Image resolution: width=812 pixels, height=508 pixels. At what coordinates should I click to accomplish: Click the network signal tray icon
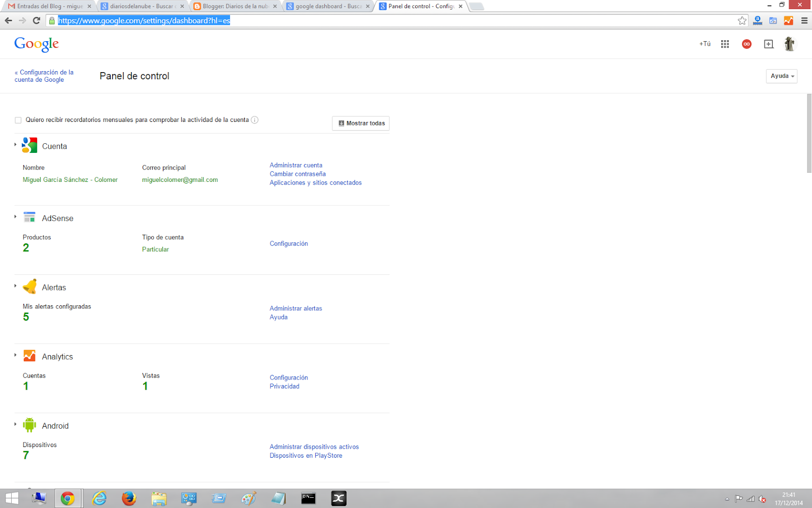click(751, 499)
